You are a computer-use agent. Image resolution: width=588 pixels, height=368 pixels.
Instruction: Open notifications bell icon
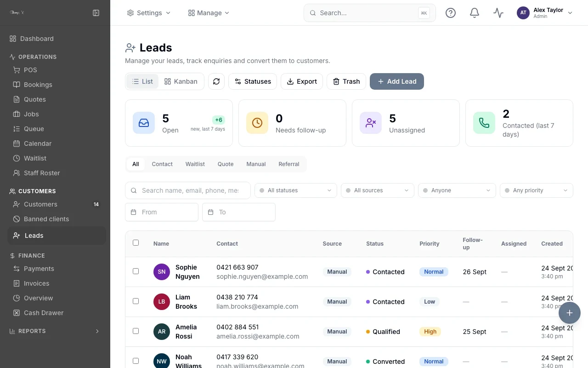[475, 13]
